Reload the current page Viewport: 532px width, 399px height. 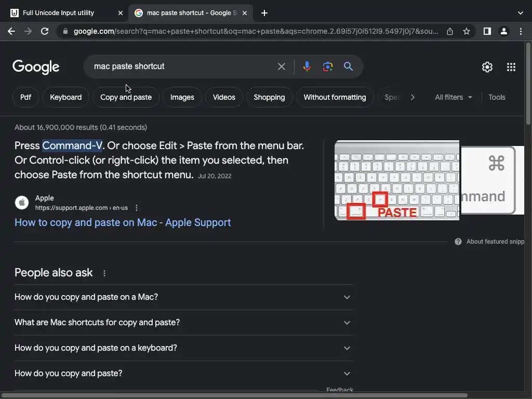[x=45, y=31]
